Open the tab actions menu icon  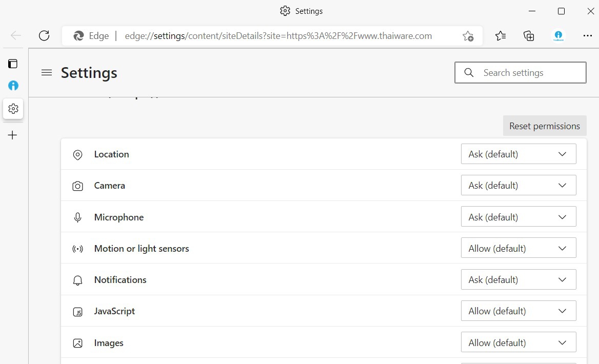point(13,64)
